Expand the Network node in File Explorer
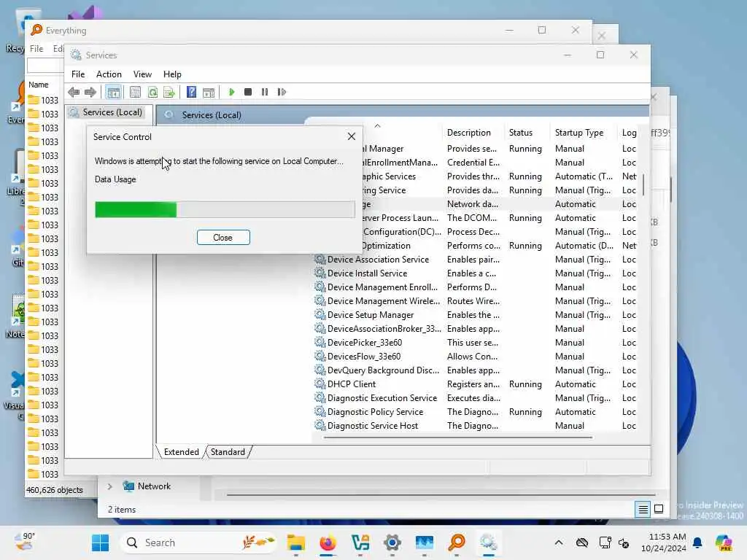Screen dimensions: 747x560 (x=110, y=486)
